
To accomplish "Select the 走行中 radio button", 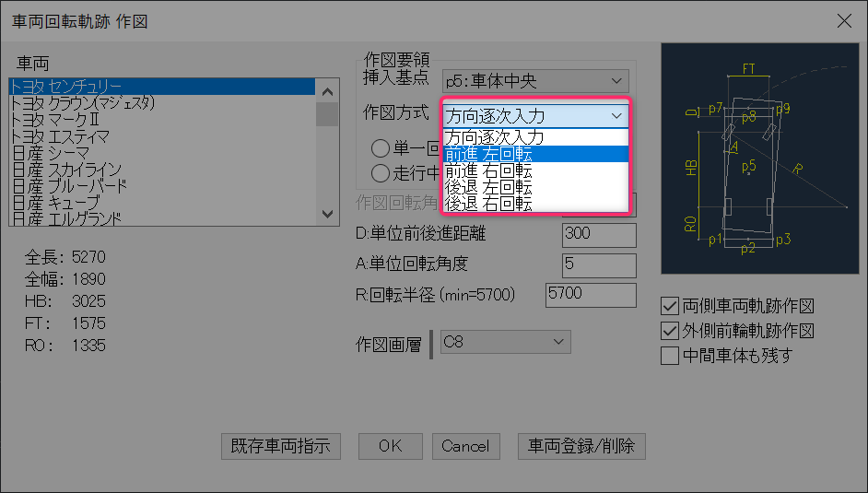I will point(381,173).
